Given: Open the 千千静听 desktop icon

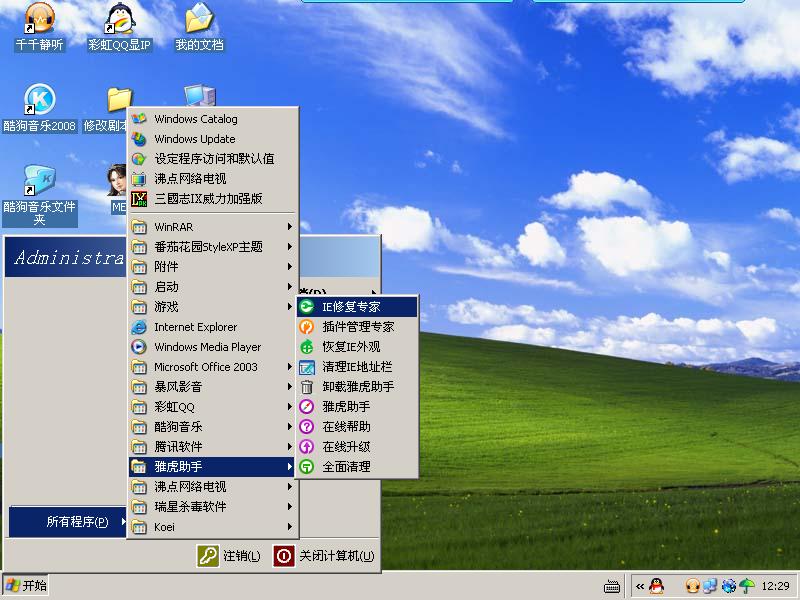Looking at the screenshot, I should coord(39,18).
